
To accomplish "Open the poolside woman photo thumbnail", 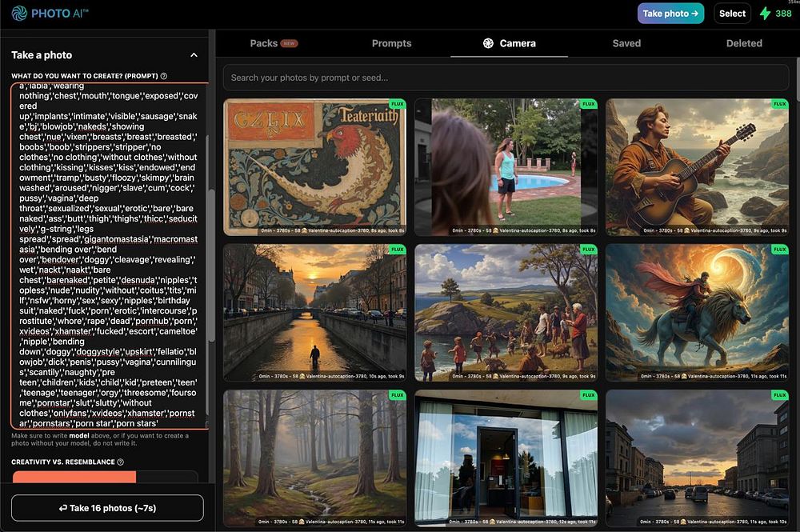I will click(506, 166).
